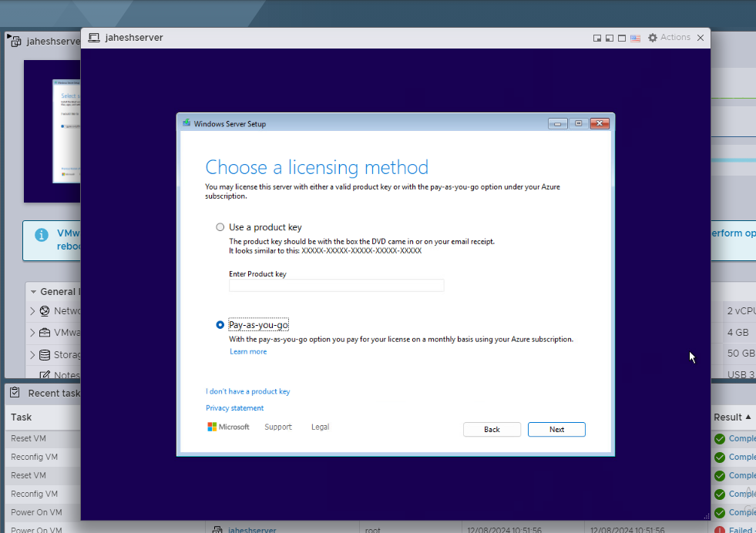Open the console Actions gear menu

pos(669,38)
